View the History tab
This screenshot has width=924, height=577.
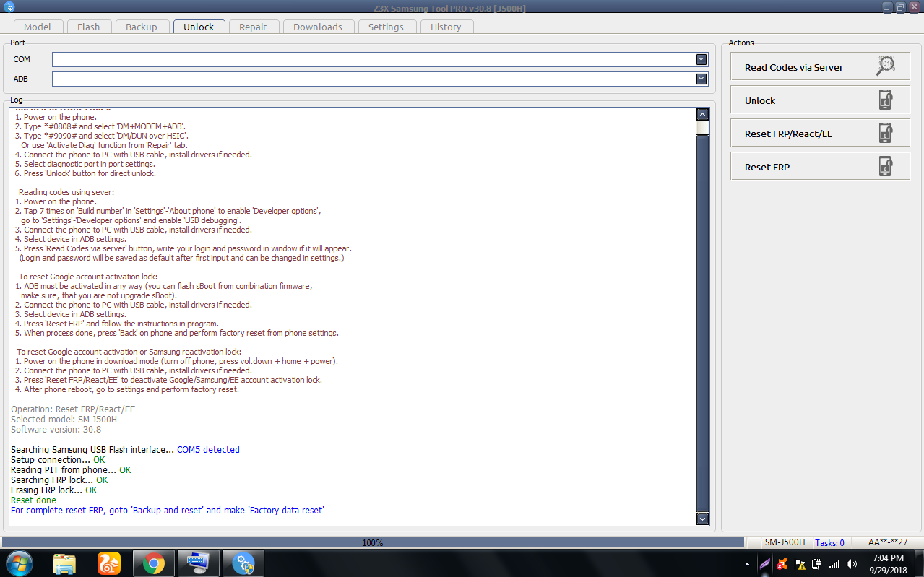tap(446, 27)
